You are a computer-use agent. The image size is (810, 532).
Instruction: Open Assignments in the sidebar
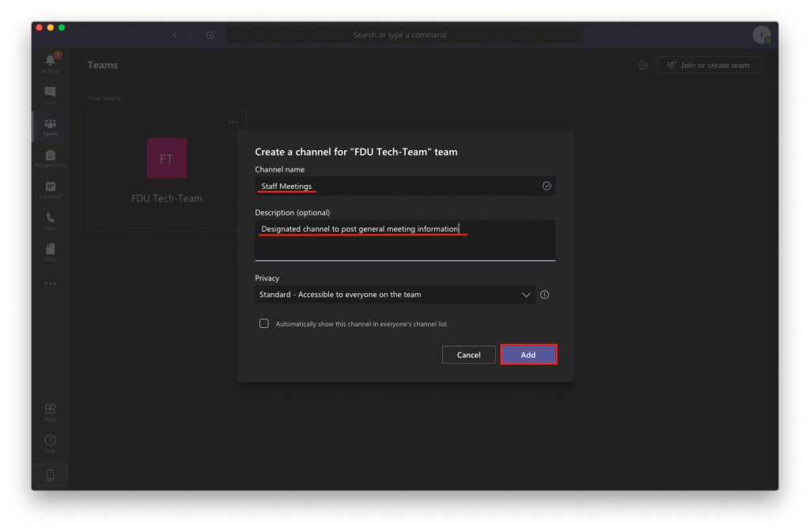pos(50,158)
